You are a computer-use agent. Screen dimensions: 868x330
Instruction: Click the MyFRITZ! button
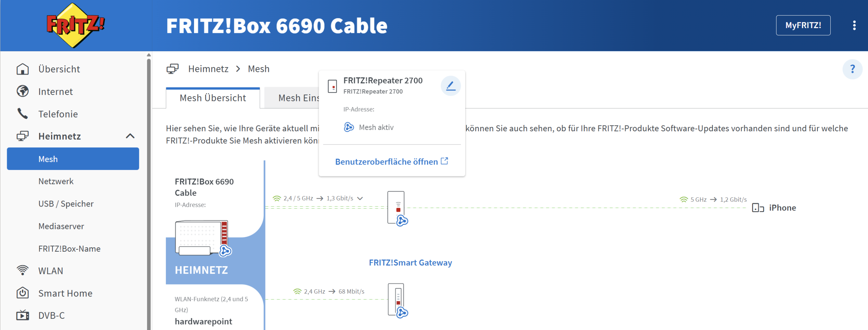pyautogui.click(x=803, y=25)
